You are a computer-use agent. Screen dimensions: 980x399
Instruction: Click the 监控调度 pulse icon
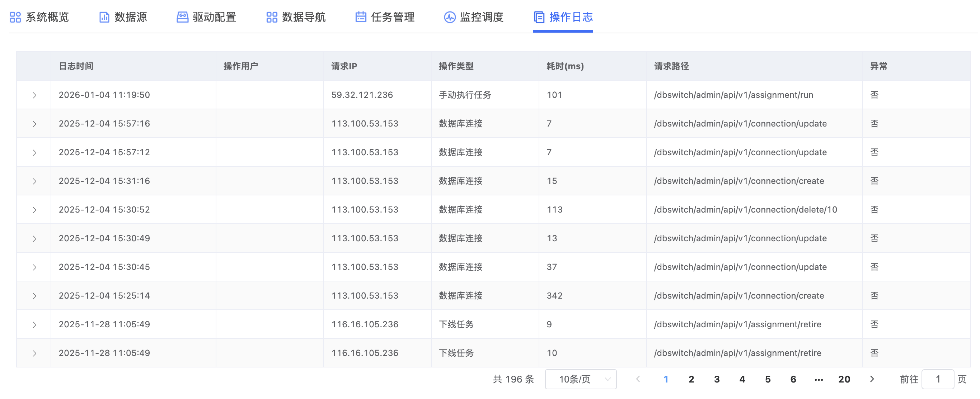[450, 17]
